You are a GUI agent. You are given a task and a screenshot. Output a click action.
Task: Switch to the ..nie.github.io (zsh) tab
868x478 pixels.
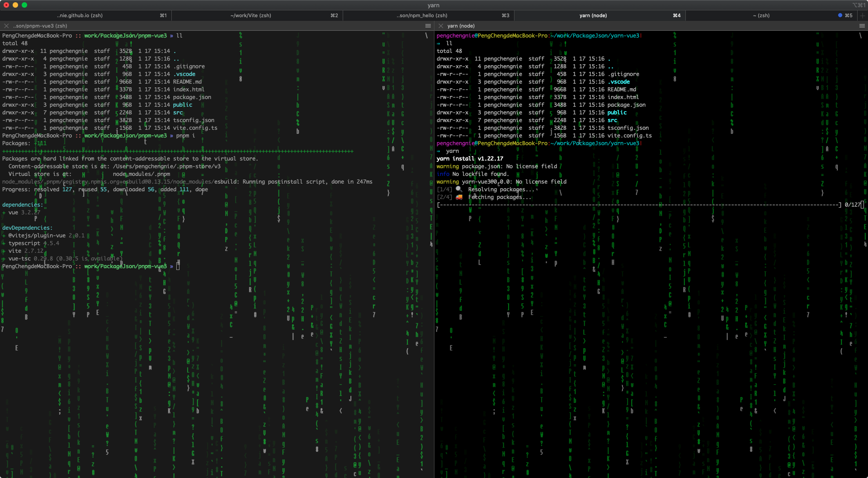point(80,15)
